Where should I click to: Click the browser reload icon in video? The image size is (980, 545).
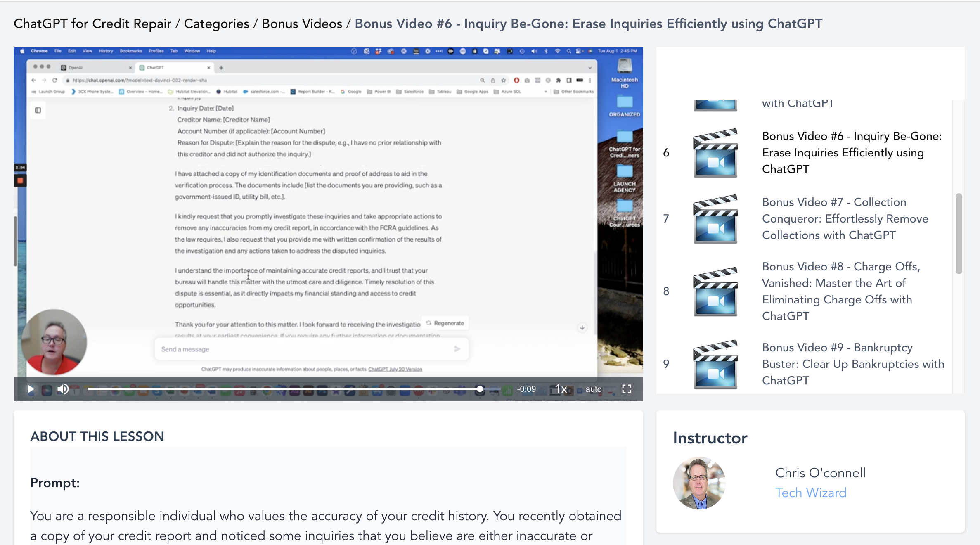[54, 80]
